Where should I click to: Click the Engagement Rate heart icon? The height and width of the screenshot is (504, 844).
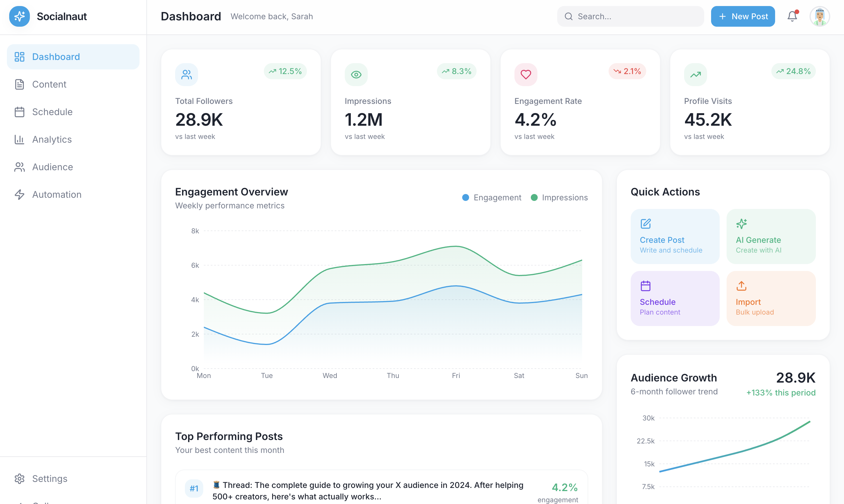click(525, 74)
